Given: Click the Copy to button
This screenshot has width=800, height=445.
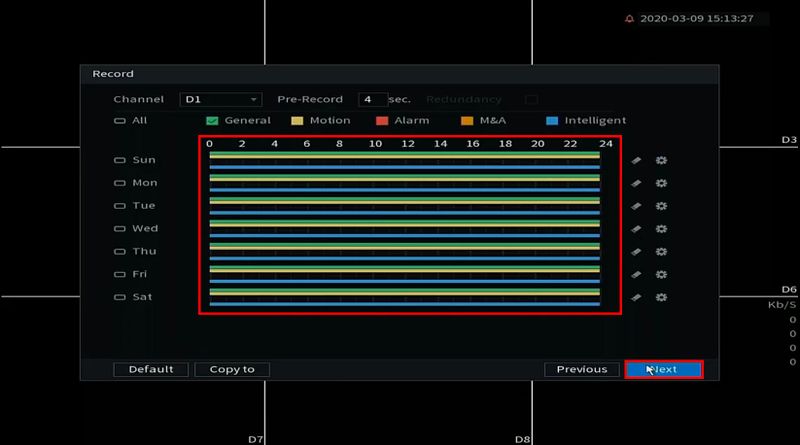Looking at the screenshot, I should coord(232,369).
